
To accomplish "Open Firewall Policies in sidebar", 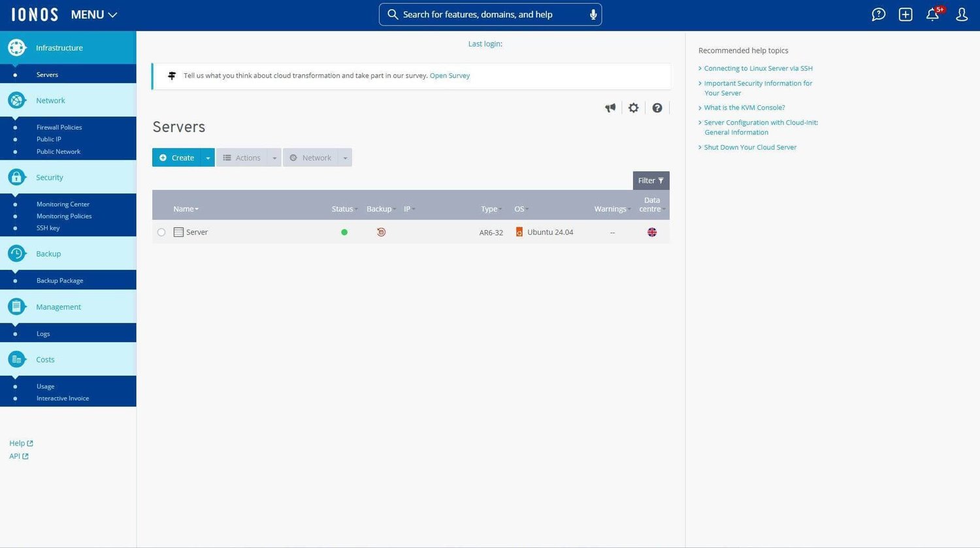I will (59, 127).
